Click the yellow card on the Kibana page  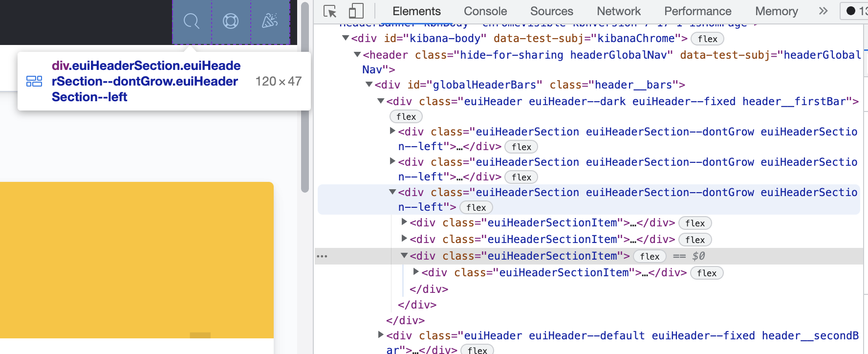137,260
